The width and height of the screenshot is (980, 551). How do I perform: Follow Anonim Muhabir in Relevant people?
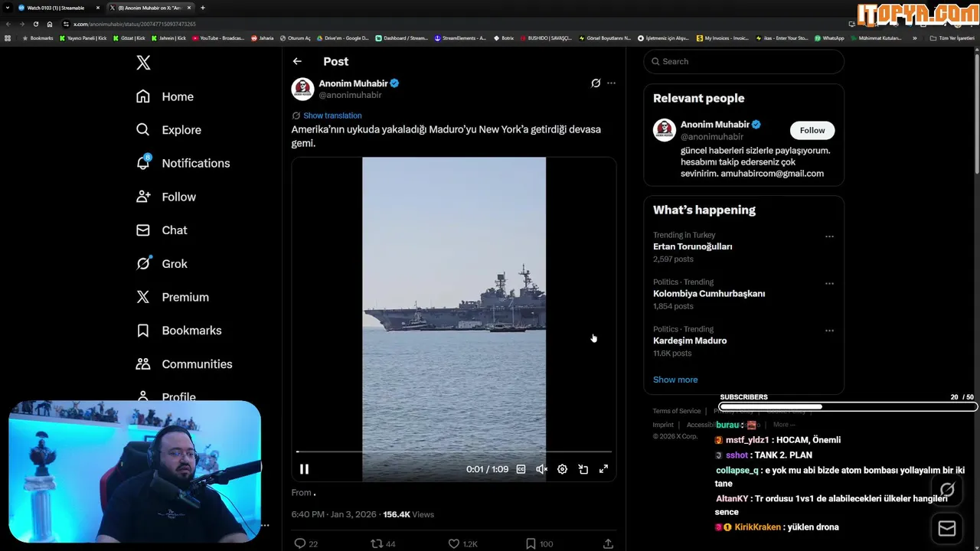[812, 130]
